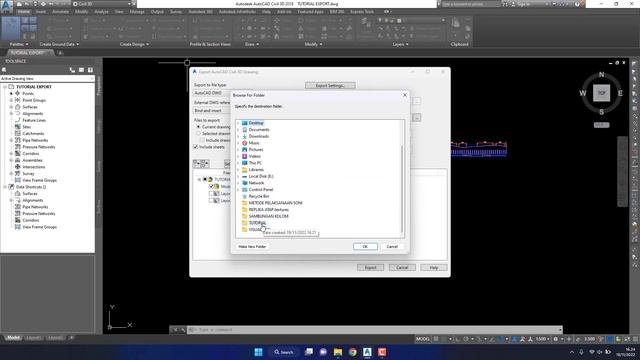Open Export Settings in export dialog
Image resolution: width=640 pixels, height=360 pixels.
coord(330,85)
